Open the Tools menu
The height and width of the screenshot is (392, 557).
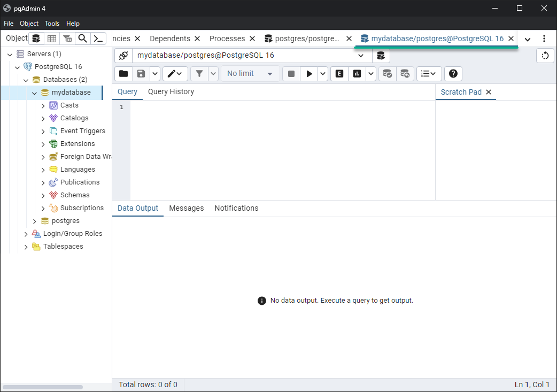[x=52, y=24]
